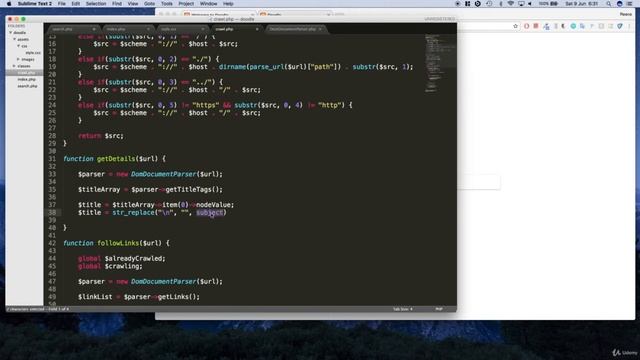Open search.php from the sidebar
640x360 pixels.
click(27, 86)
